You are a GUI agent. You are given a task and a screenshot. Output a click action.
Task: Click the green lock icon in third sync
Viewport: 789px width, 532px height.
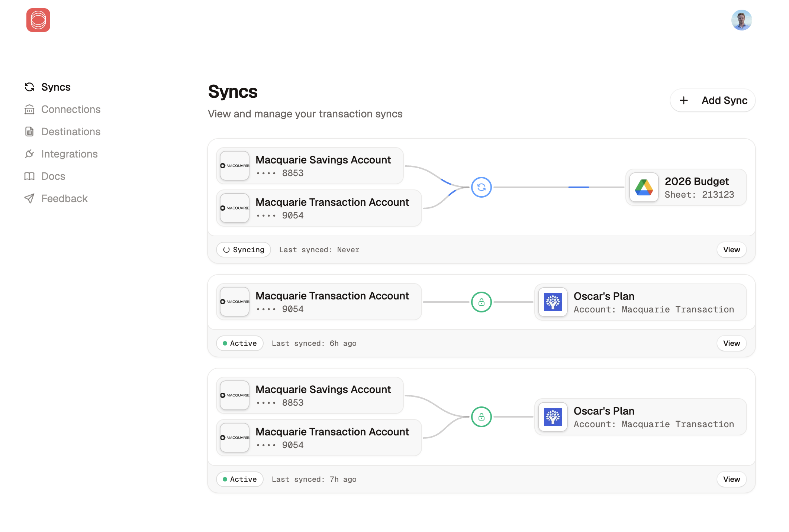coord(481,417)
